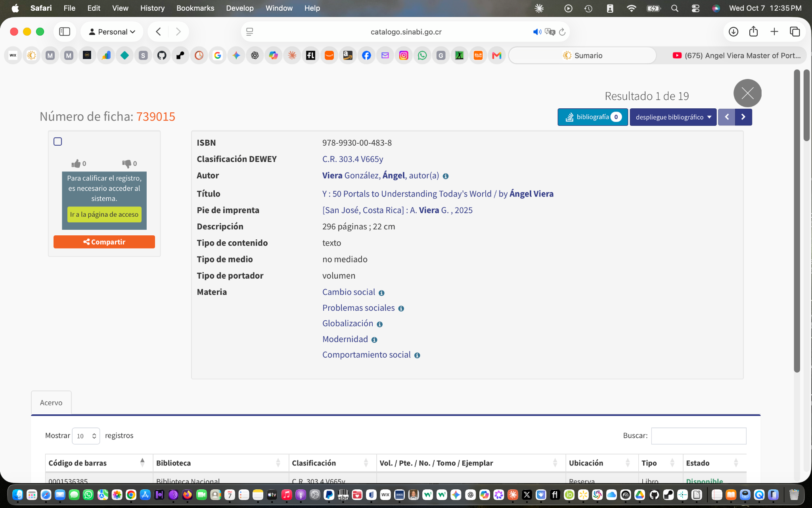The height and width of the screenshot is (508, 812).
Task: Open Spotlight search in menu bar
Action: pyautogui.click(x=674, y=8)
